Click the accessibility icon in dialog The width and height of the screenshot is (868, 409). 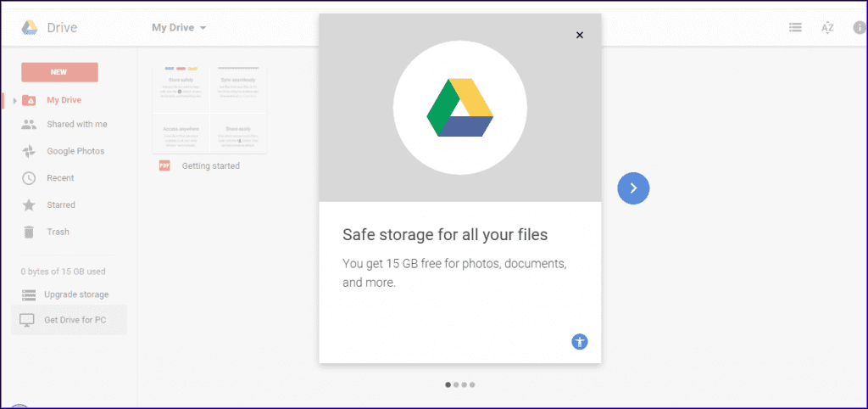click(580, 342)
